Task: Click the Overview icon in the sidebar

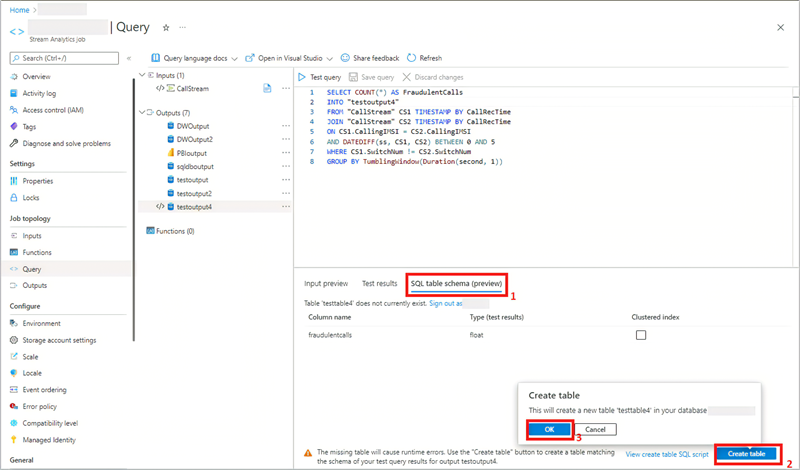Action: (x=14, y=77)
